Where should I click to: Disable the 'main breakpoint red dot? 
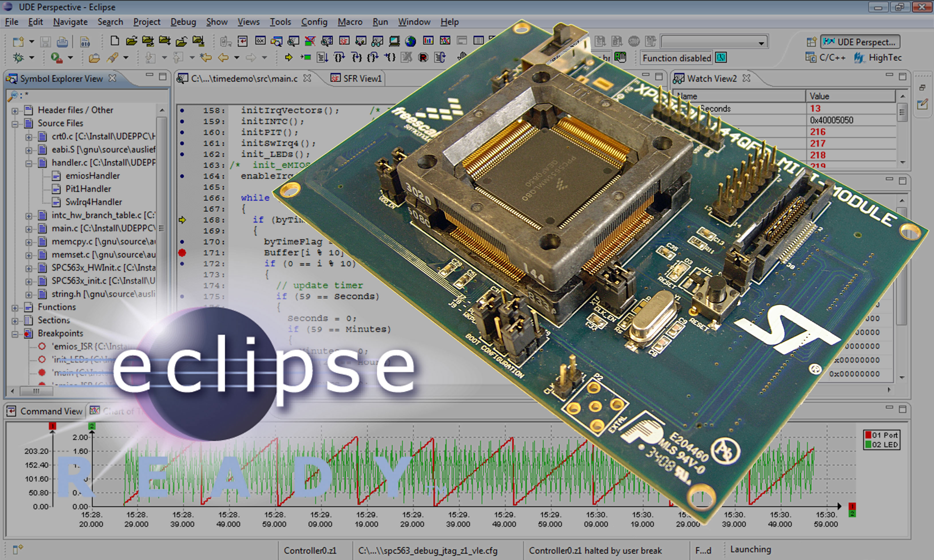click(42, 372)
